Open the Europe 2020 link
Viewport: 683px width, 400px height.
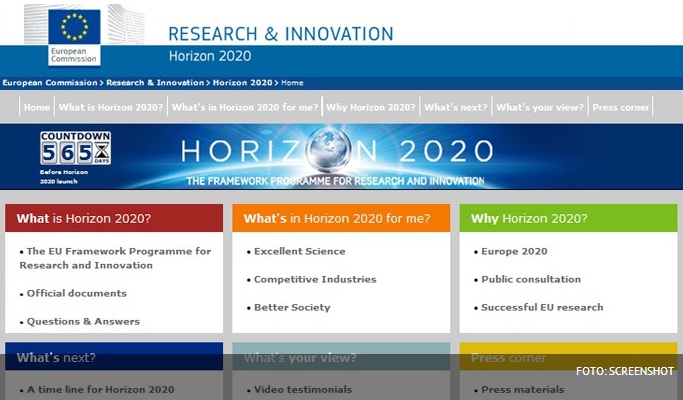[514, 251]
